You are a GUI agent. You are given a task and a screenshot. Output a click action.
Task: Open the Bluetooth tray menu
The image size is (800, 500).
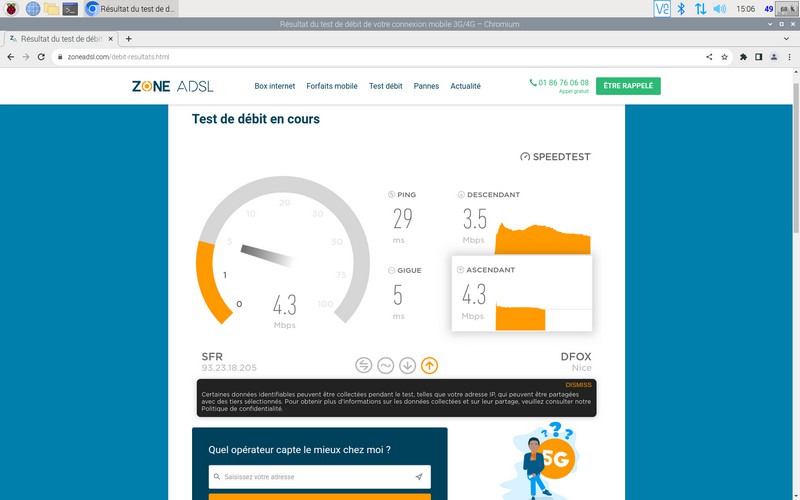point(681,9)
